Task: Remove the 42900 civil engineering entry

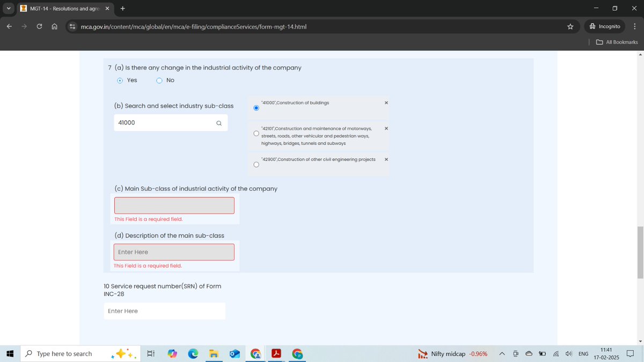Action: [386, 159]
